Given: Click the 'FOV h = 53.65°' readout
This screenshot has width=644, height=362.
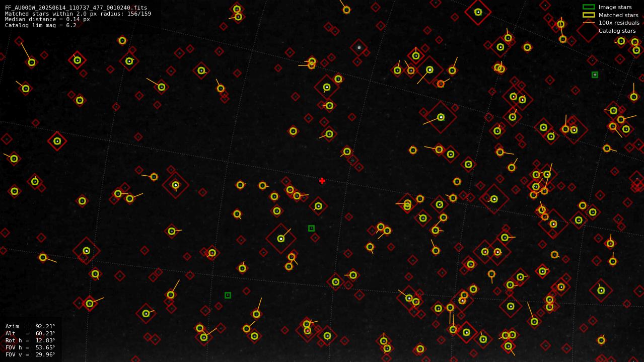Looking at the screenshot, I should pos(30,347).
